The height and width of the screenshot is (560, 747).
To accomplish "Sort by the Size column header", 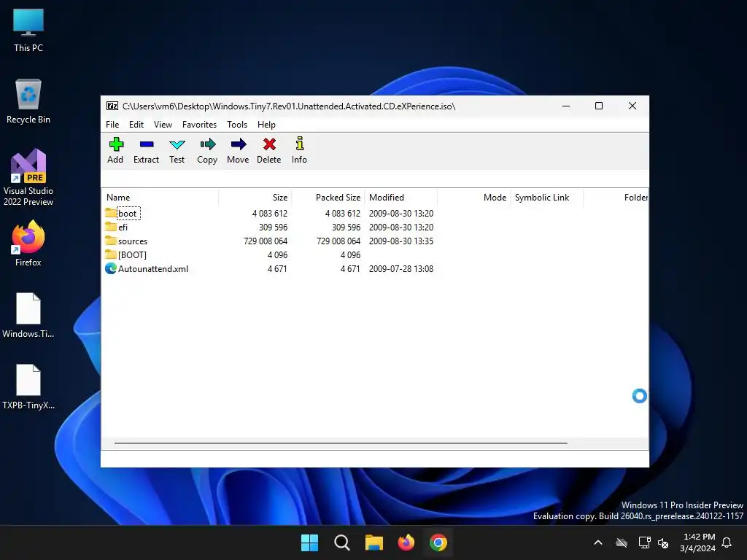I will pyautogui.click(x=255, y=197).
